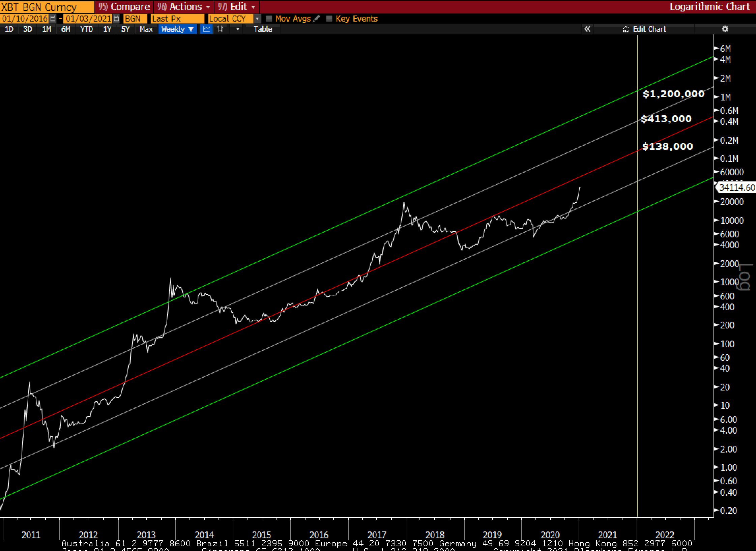Select the YTD time range
This screenshot has width=756, height=551.
pos(87,29)
